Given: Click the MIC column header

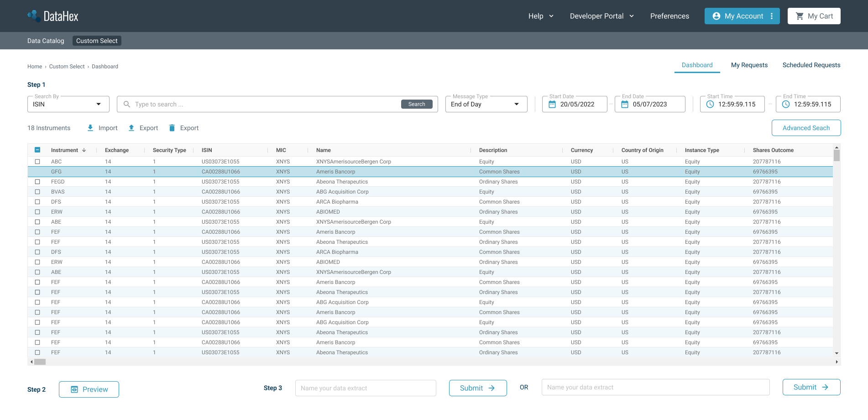Looking at the screenshot, I should (281, 150).
